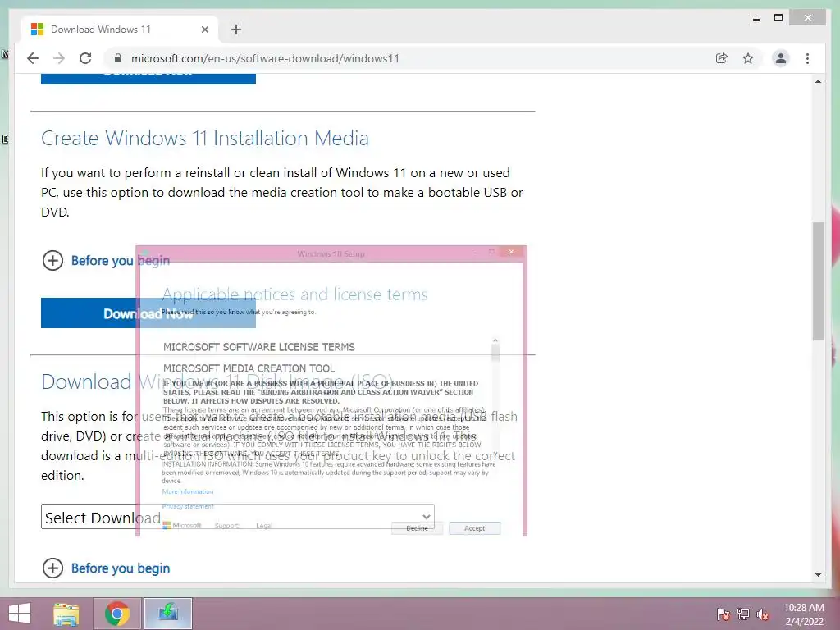Open the Legal link in Setup
The height and width of the screenshot is (630, 840).
point(263,526)
